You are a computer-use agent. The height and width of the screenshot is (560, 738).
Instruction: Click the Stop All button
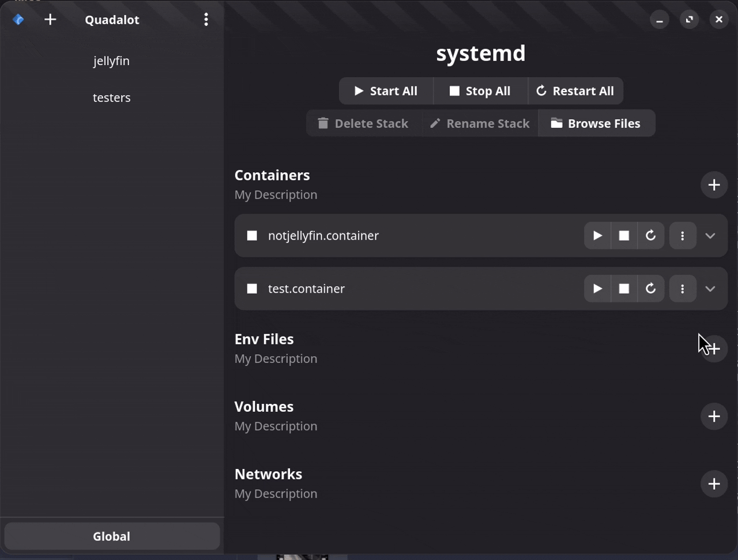pyautogui.click(x=480, y=91)
